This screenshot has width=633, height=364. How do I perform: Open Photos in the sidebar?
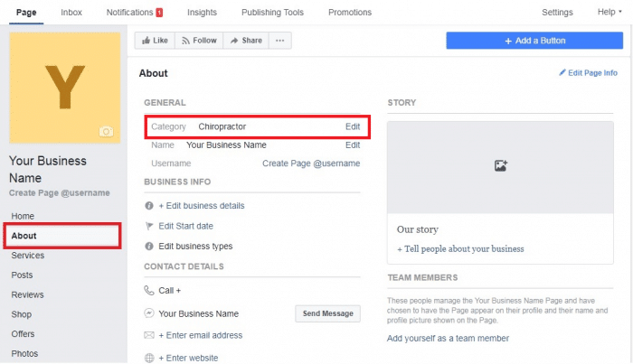pos(24,354)
